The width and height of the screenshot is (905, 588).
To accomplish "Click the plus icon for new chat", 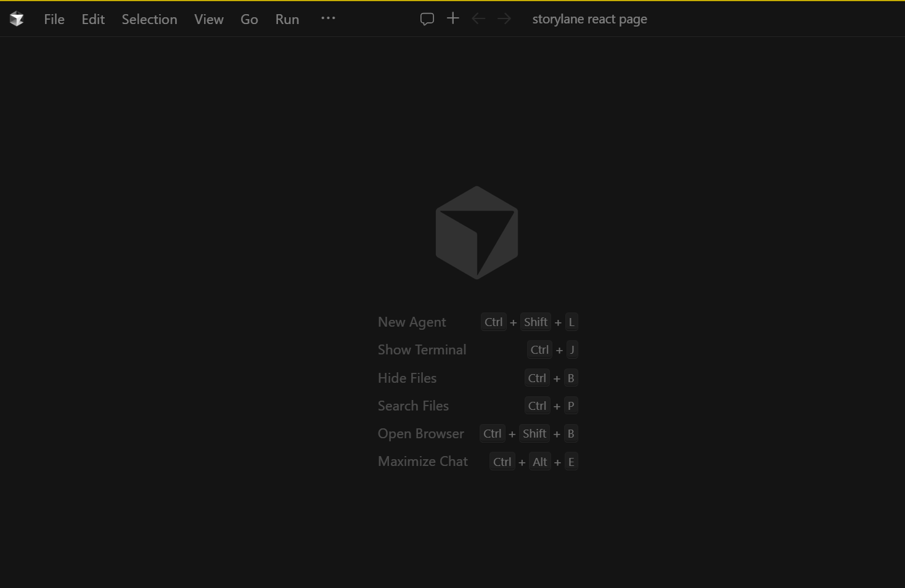I will tap(453, 18).
